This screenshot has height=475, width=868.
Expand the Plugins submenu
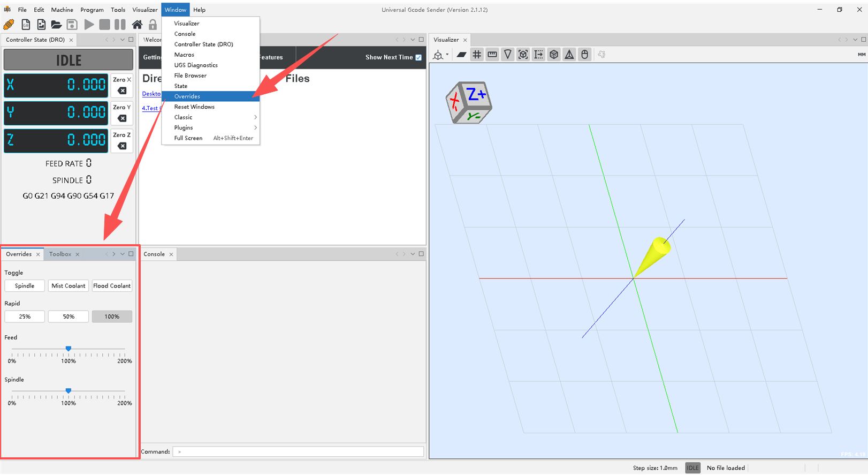point(211,127)
